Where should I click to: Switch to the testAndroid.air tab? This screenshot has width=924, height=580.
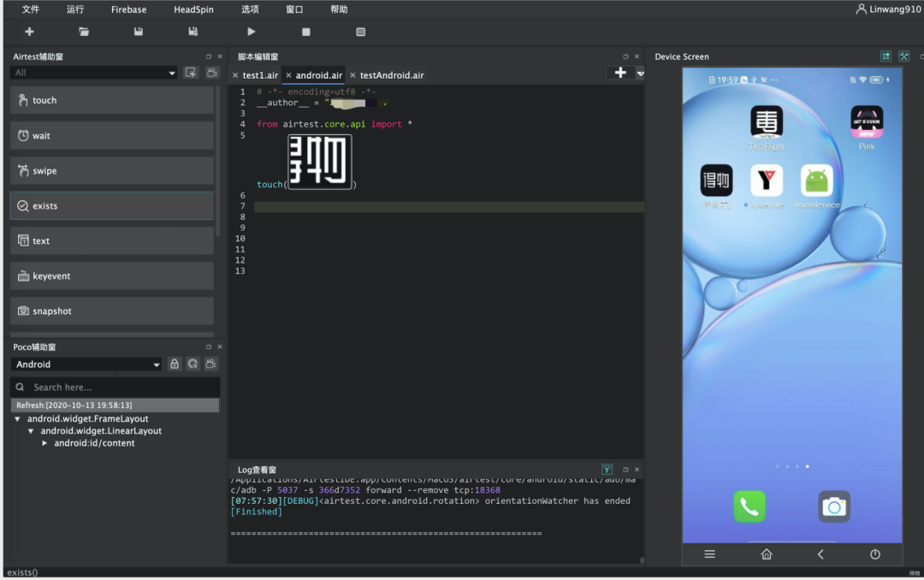coord(392,75)
